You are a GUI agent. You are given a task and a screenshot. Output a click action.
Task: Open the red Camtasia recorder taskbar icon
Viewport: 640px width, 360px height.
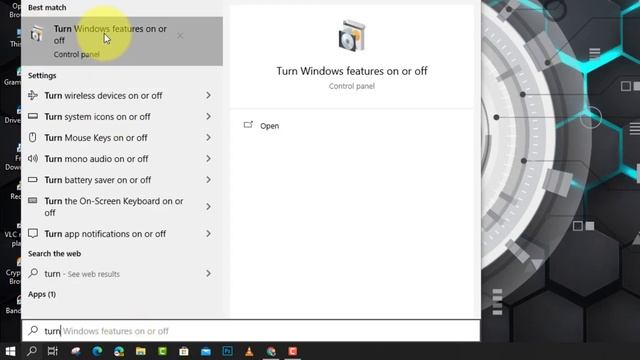pos(293,351)
